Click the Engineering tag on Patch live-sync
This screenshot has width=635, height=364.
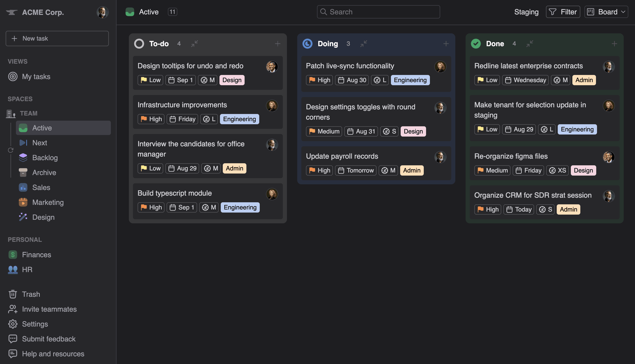click(410, 80)
